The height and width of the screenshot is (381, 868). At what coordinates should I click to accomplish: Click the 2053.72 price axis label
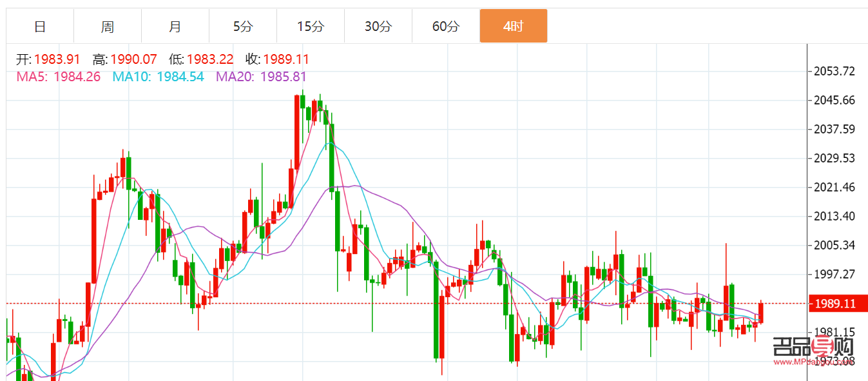pyautogui.click(x=834, y=71)
